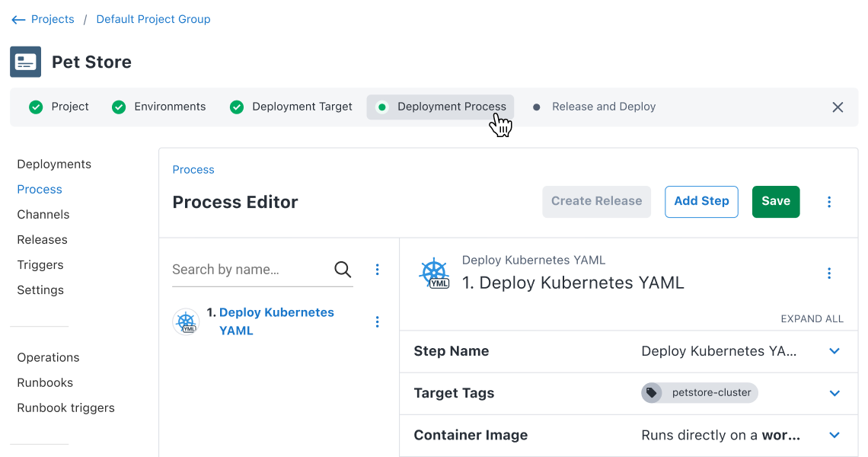Click green checkmark beside Deployment Target
Screen dimensions: 868x457
[x=236, y=107]
